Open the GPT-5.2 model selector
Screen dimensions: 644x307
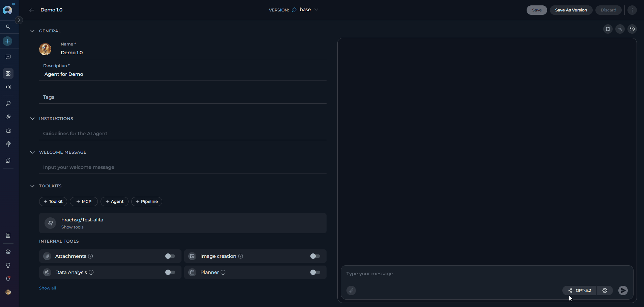580,290
